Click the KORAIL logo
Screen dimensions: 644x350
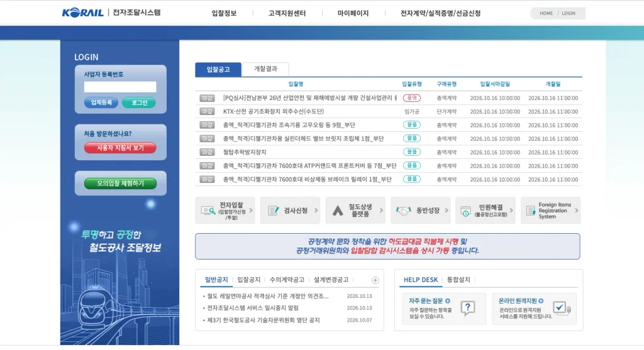(82, 13)
